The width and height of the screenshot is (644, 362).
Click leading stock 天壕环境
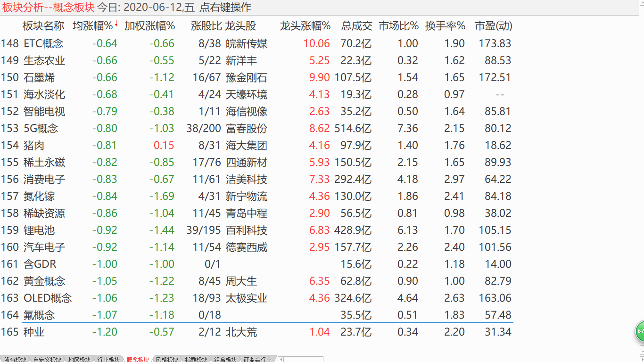[x=247, y=94]
